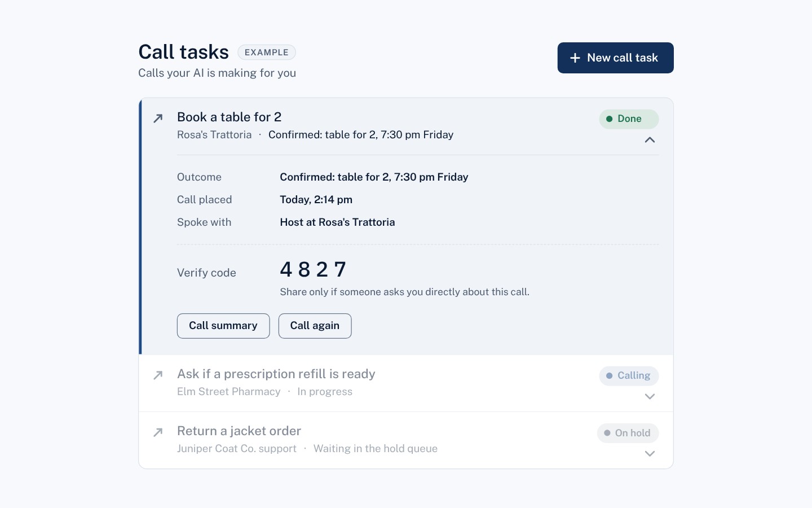Collapse the Book a table for 2 task
Viewport: 812px width, 508px height.
click(x=650, y=139)
